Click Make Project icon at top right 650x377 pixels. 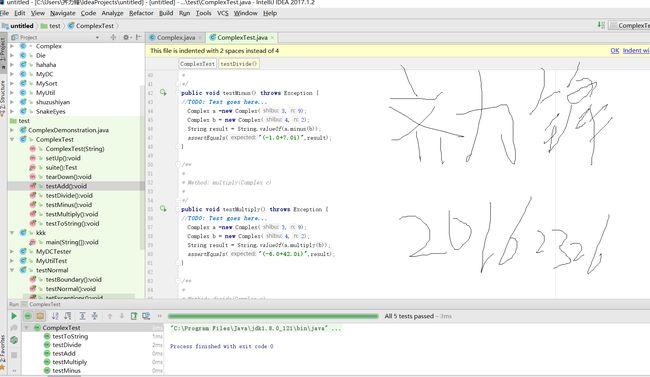(x=601, y=25)
